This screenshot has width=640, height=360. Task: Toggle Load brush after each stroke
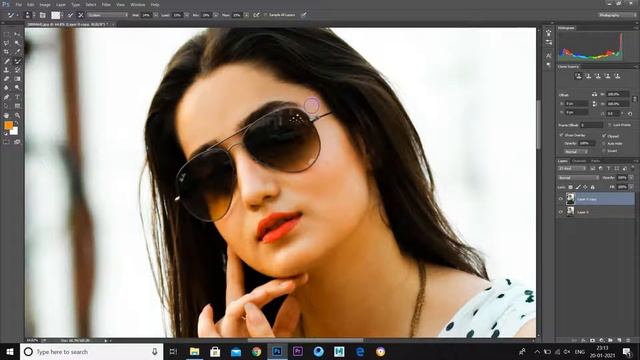pos(71,15)
